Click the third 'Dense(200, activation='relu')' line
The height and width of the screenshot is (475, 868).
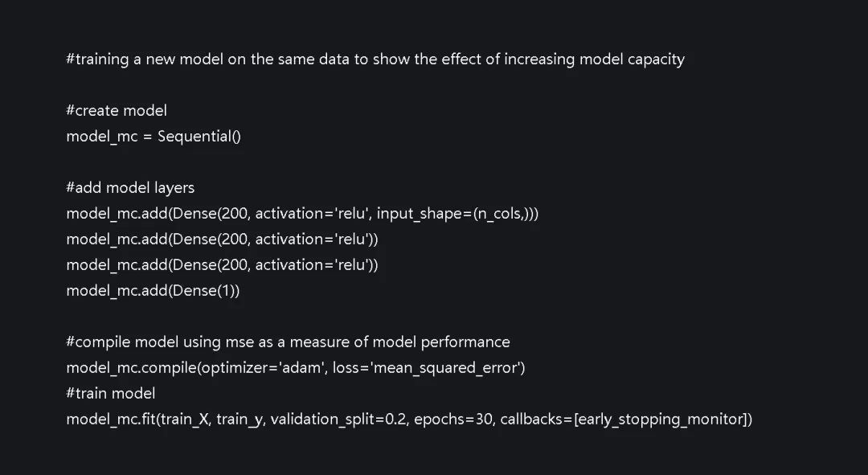tap(222, 265)
